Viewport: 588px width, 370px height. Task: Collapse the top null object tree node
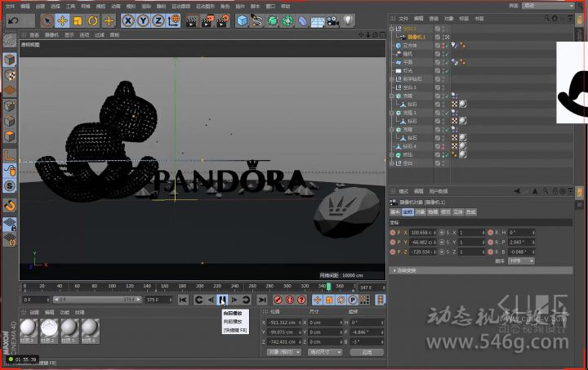click(392, 29)
